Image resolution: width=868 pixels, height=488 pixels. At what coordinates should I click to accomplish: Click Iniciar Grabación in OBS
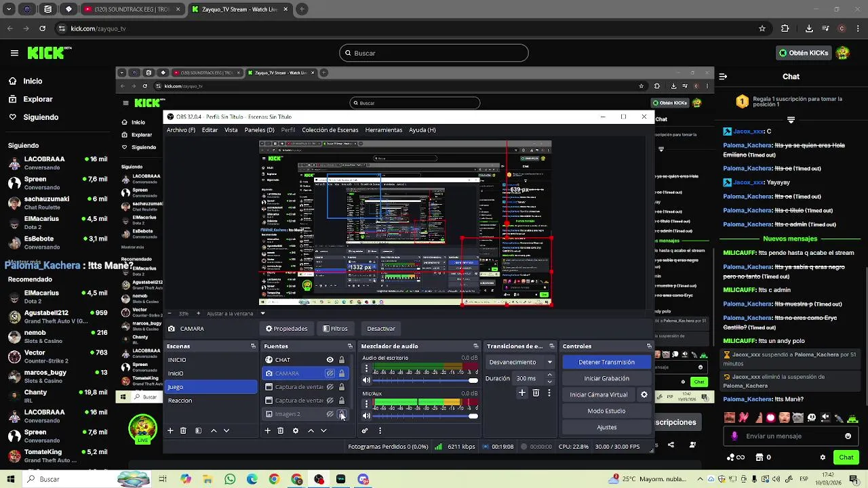pos(607,378)
